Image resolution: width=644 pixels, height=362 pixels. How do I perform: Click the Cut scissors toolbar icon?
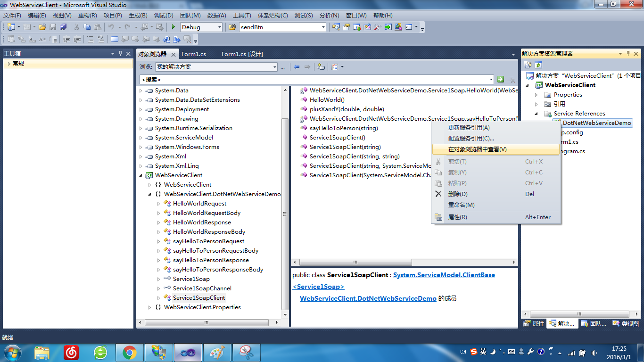[76, 27]
